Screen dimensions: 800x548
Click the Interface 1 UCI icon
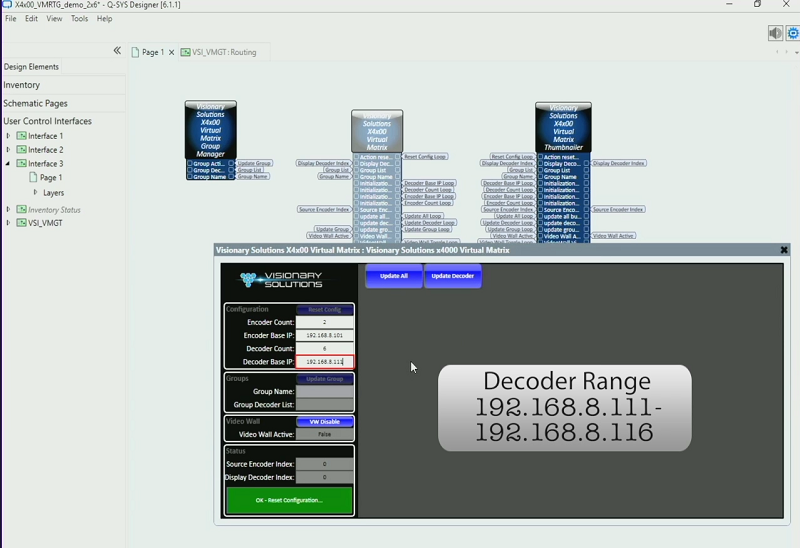pyautogui.click(x=21, y=136)
